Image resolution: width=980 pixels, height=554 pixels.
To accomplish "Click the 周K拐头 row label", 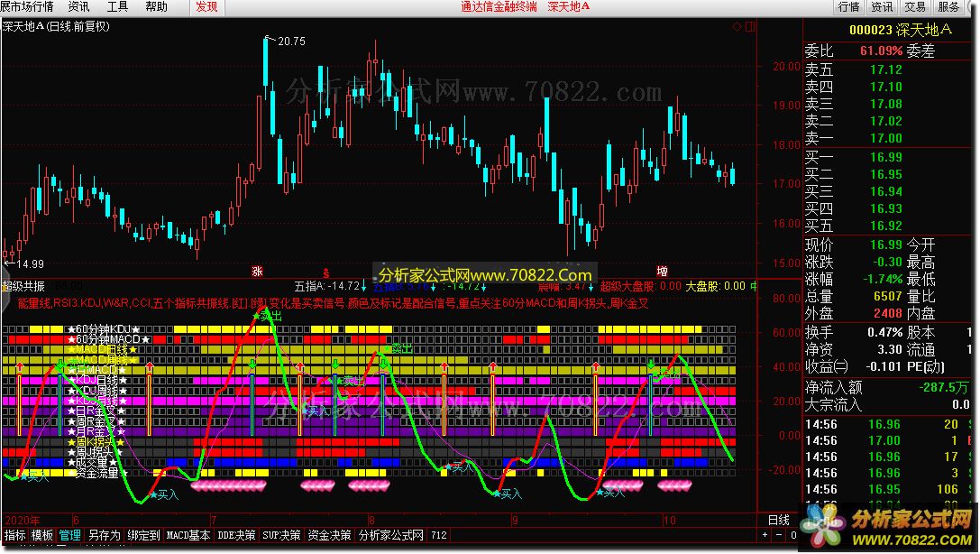I will click(x=96, y=442).
